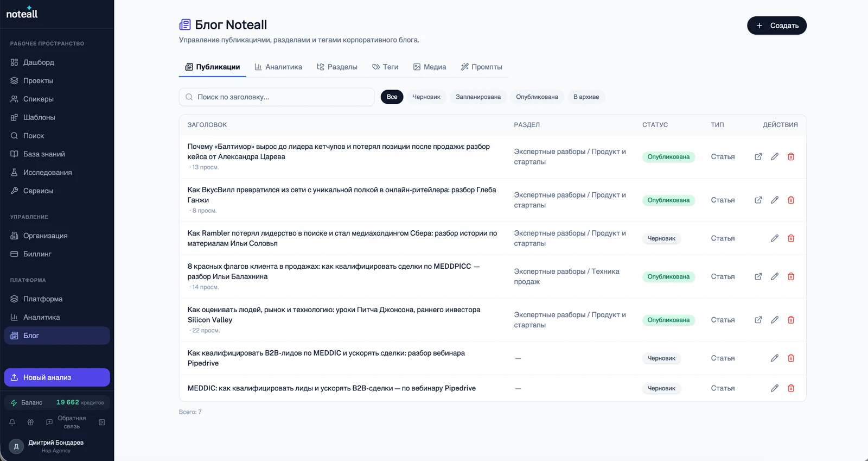The height and width of the screenshot is (461, 868).
Task: Focus the Поиск по заголовку field
Action: pyautogui.click(x=277, y=97)
